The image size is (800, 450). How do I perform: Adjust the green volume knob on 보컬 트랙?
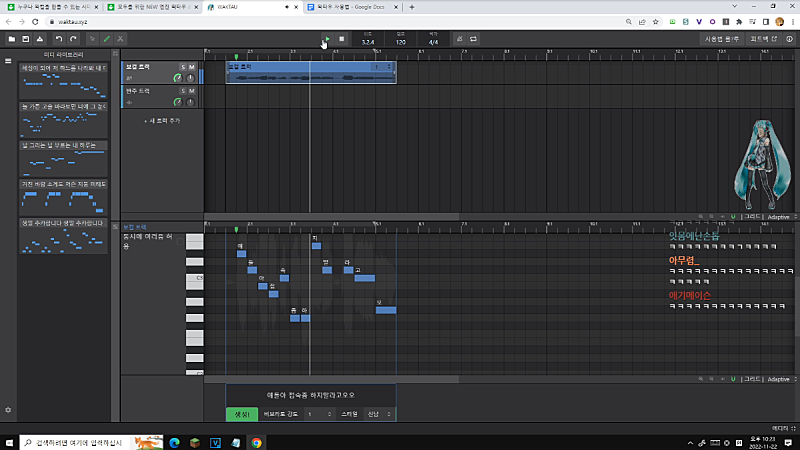pyautogui.click(x=177, y=78)
